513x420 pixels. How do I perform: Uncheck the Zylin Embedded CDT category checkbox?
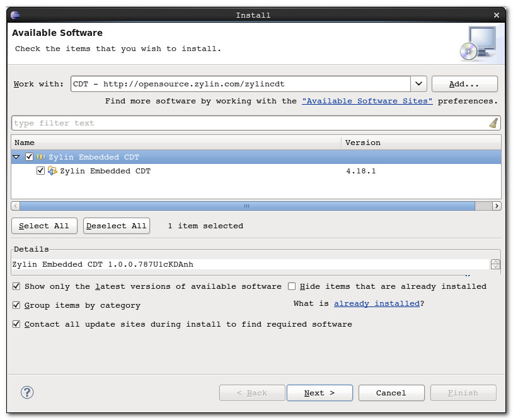[x=29, y=157]
